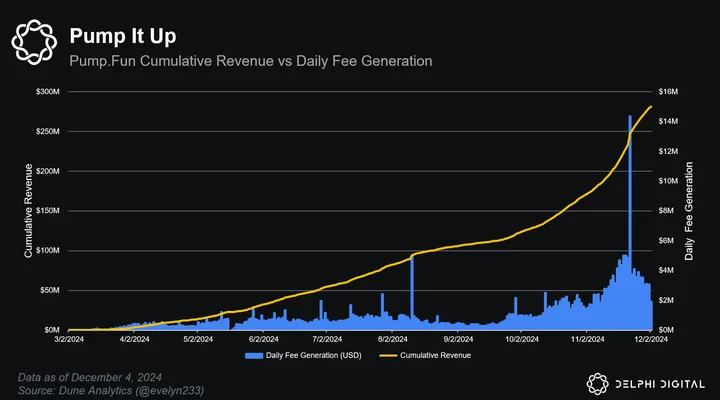Click the 7/2/2024 date label
The image size is (720, 400).
click(x=327, y=339)
